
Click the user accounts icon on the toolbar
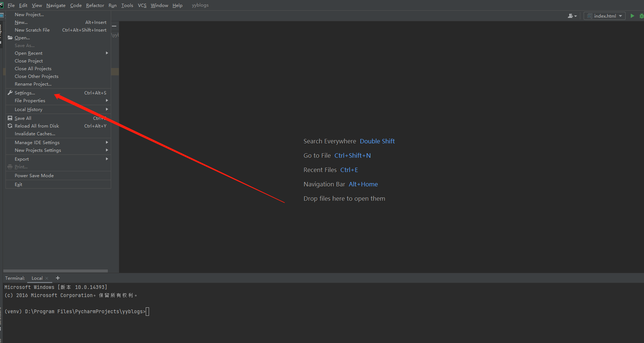pos(571,16)
